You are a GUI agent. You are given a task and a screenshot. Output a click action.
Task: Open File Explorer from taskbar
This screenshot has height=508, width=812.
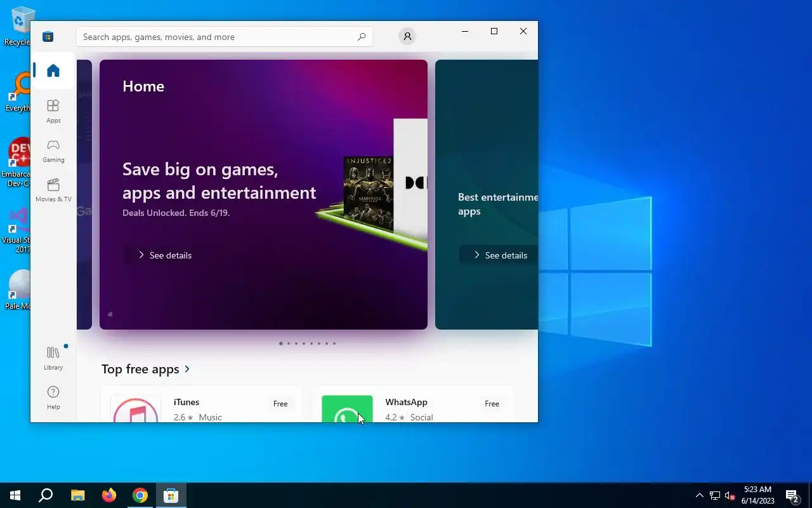point(77,495)
